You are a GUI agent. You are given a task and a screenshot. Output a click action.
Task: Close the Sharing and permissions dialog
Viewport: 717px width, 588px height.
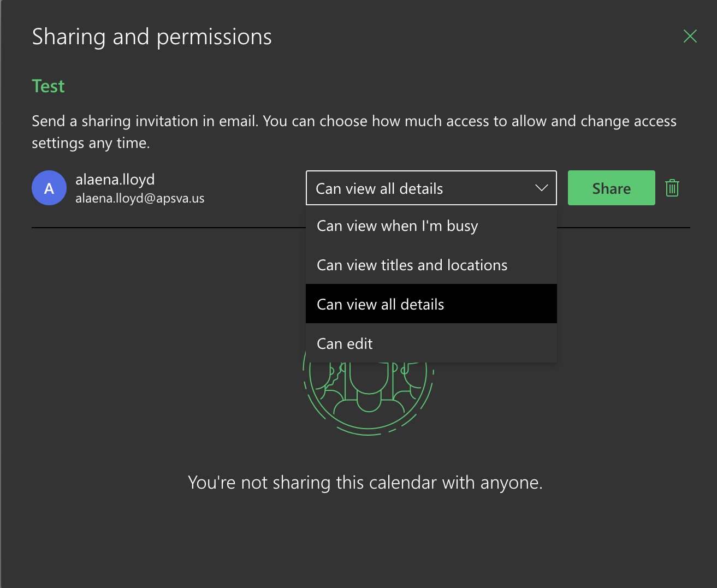pos(690,37)
